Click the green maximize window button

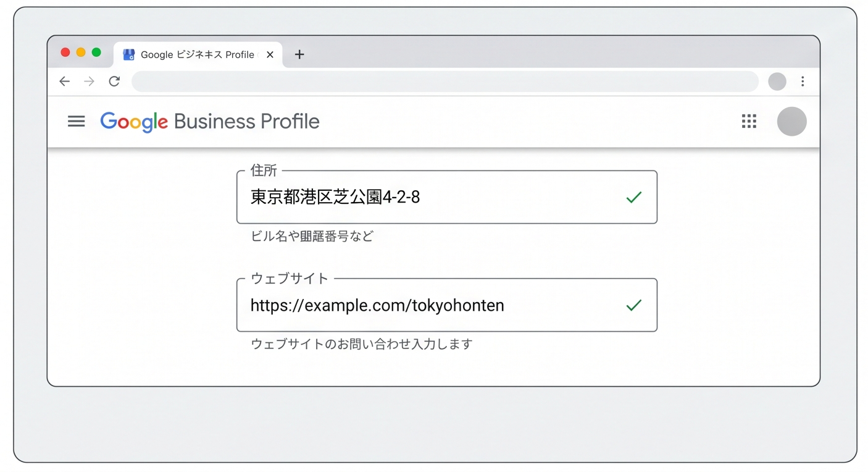tap(96, 53)
